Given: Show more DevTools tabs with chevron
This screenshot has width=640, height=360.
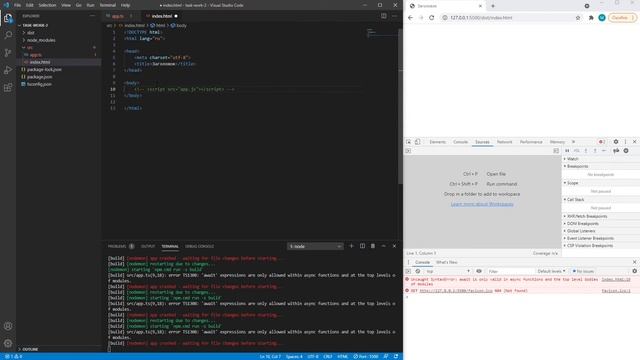Looking at the screenshot, I should tap(573, 142).
